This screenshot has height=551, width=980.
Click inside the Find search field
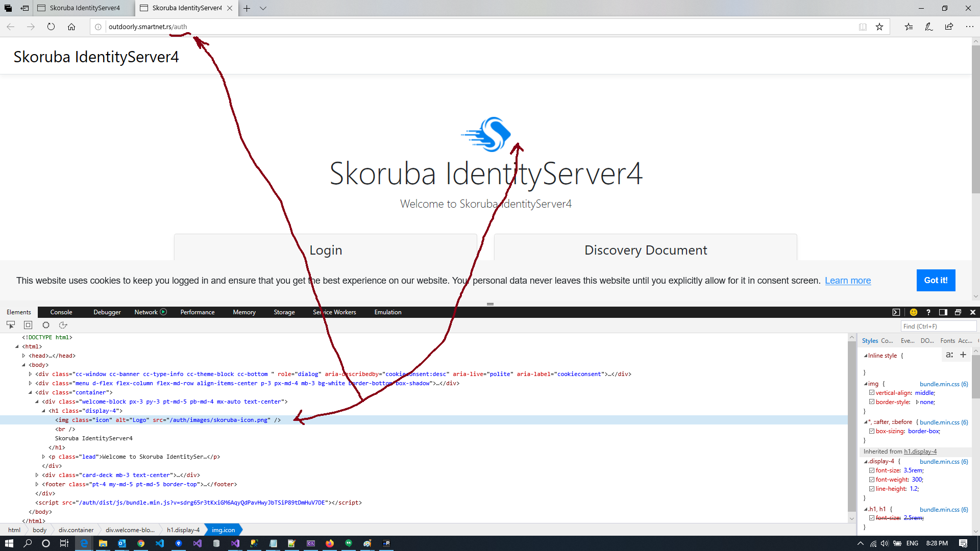tap(938, 325)
